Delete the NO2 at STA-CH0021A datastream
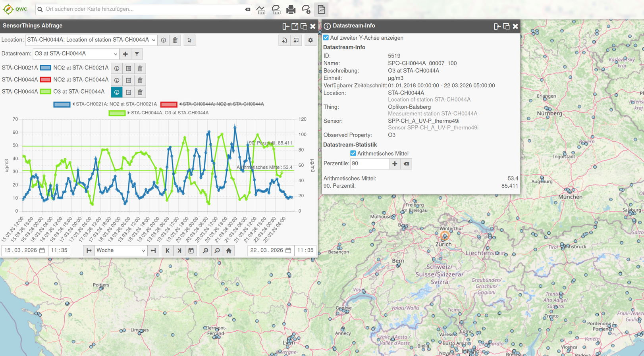Viewport: 644px width, 356px height. click(140, 68)
